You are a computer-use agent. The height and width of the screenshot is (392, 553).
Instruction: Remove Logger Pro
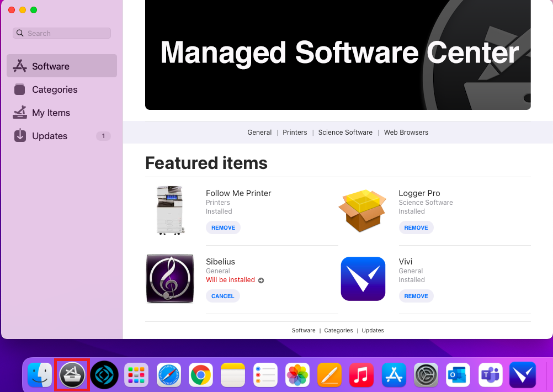[x=416, y=227]
